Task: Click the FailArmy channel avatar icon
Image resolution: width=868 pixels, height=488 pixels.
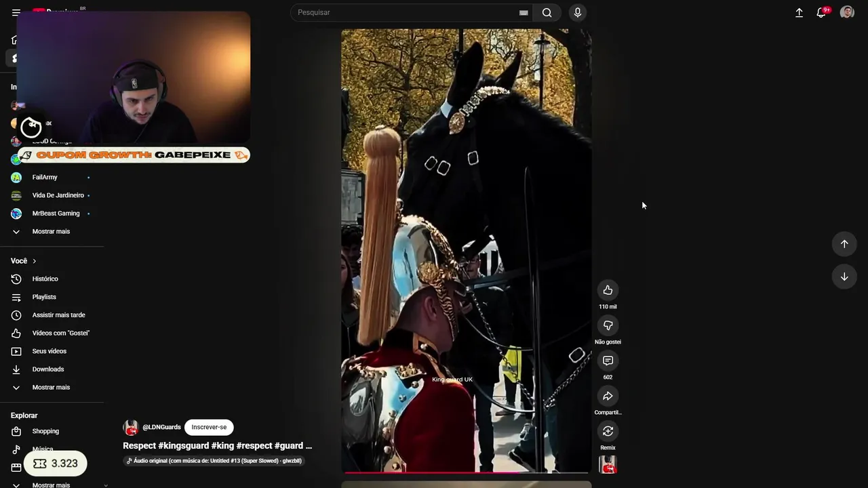Action: [x=16, y=178]
